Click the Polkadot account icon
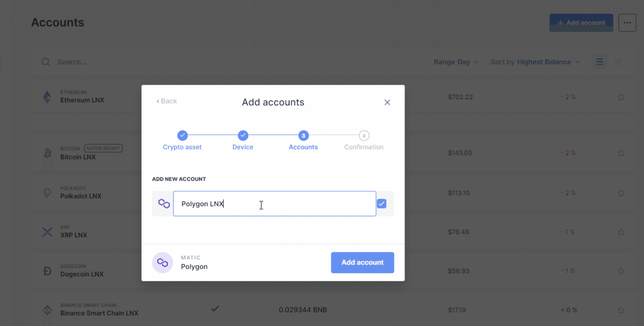The image size is (644, 326). pos(47,193)
